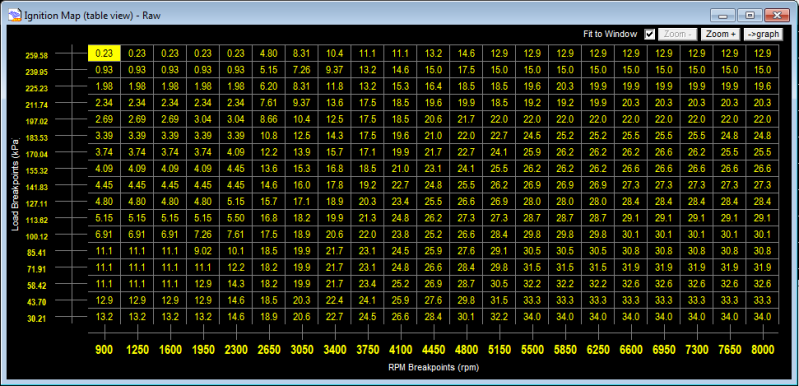Select 4.80 cell in 259.58 kPa row

(x=269, y=53)
